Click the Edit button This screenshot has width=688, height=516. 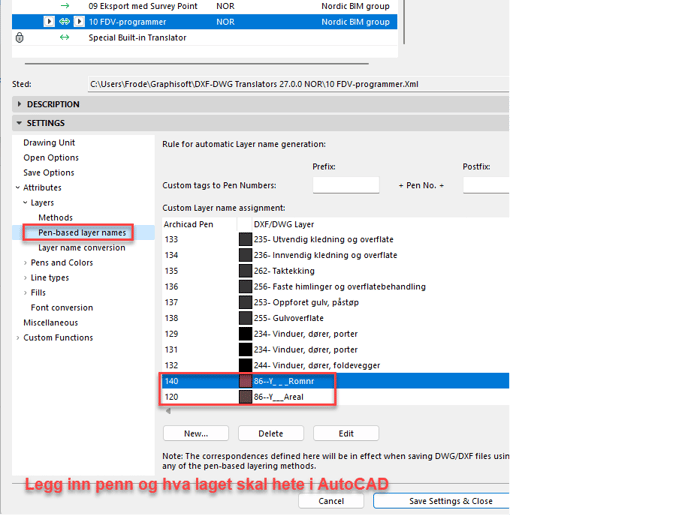click(346, 434)
